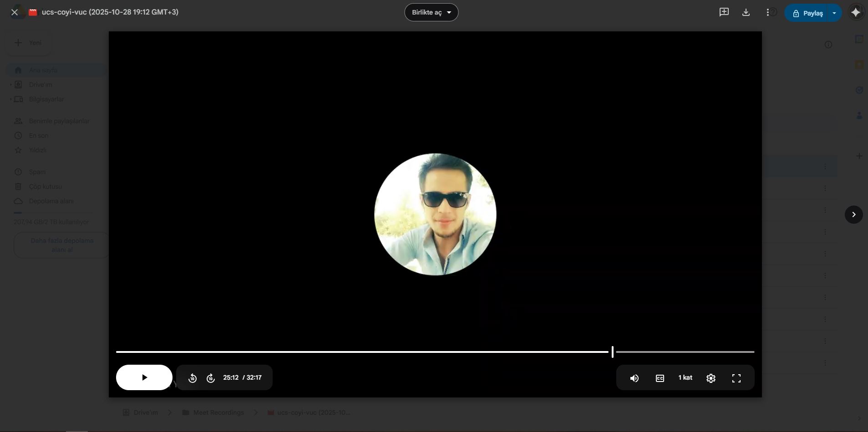Close the video preview
Viewport: 868px width, 432px height.
[15, 12]
